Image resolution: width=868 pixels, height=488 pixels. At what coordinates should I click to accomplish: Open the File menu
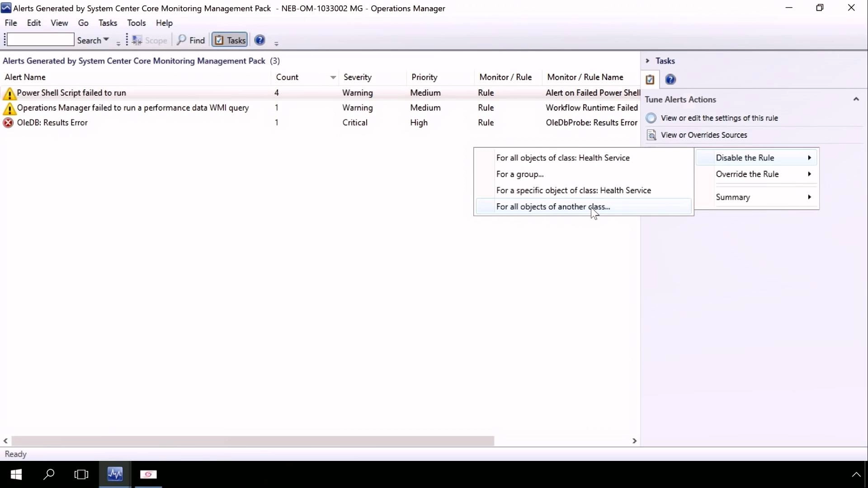11,23
